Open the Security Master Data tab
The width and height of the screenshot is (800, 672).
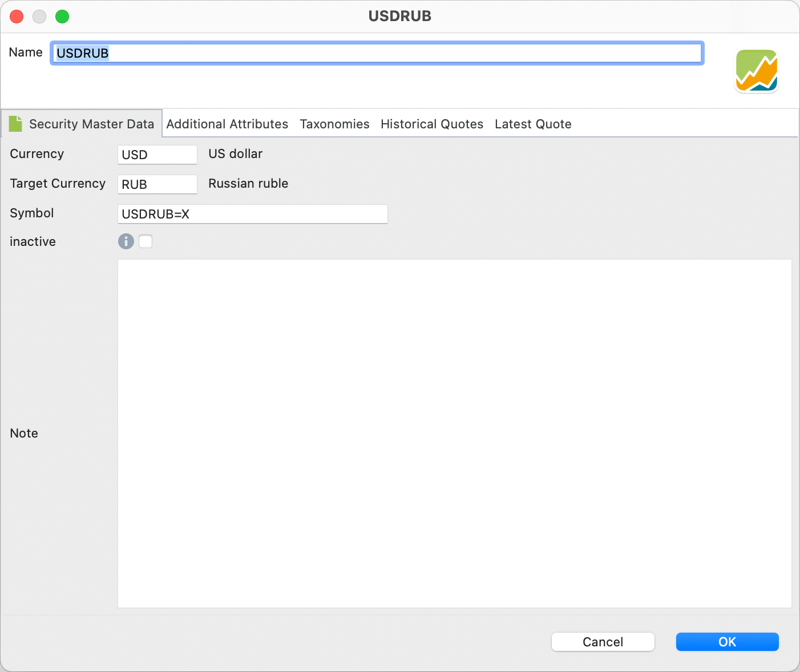[x=82, y=124]
